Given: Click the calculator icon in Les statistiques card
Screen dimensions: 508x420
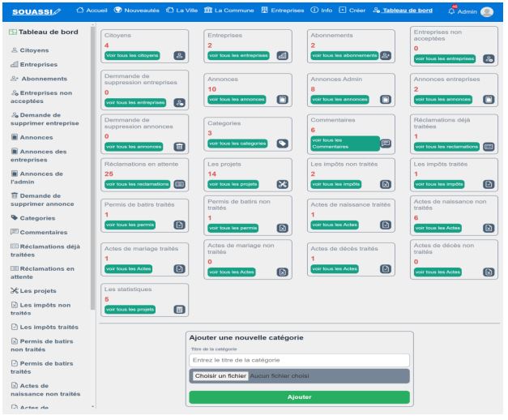Looking at the screenshot, I should coord(180,309).
